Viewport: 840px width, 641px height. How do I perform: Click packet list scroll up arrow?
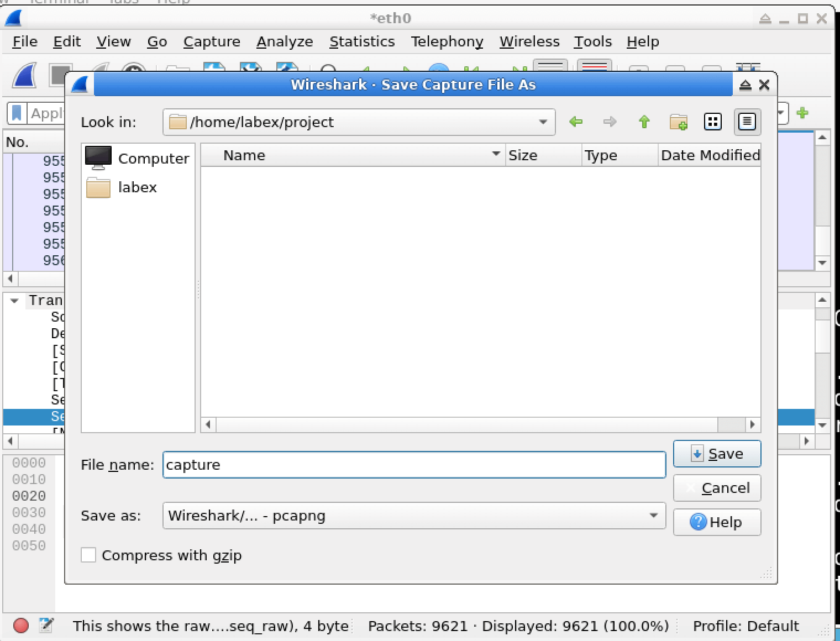[822, 137]
